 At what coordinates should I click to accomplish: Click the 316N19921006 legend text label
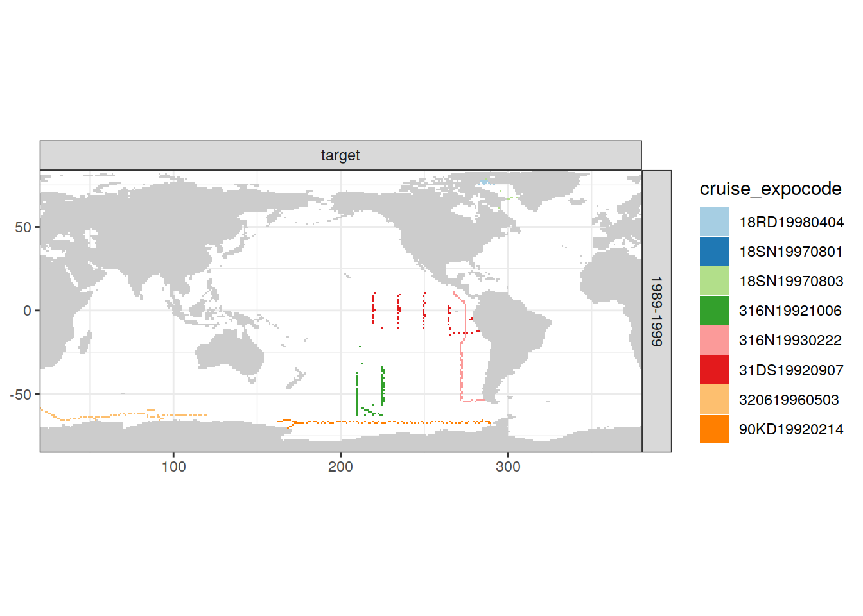[790, 311]
